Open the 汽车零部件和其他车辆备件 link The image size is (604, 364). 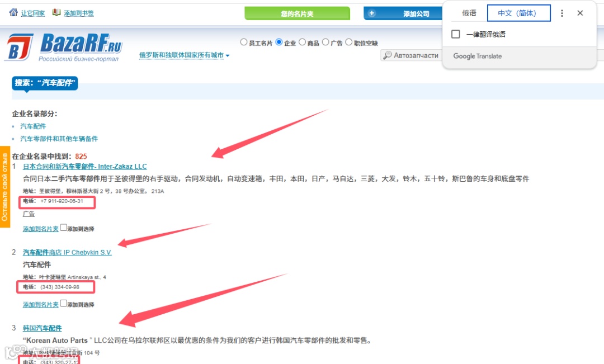[x=59, y=139]
